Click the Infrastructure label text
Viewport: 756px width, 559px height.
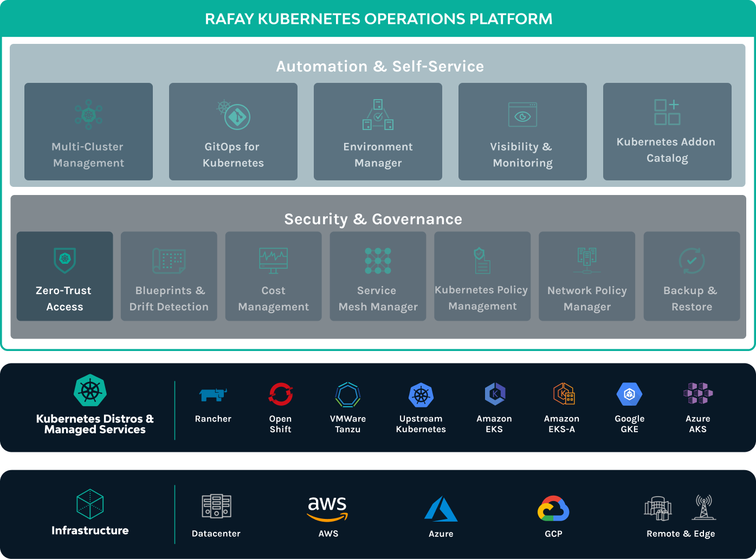90,531
